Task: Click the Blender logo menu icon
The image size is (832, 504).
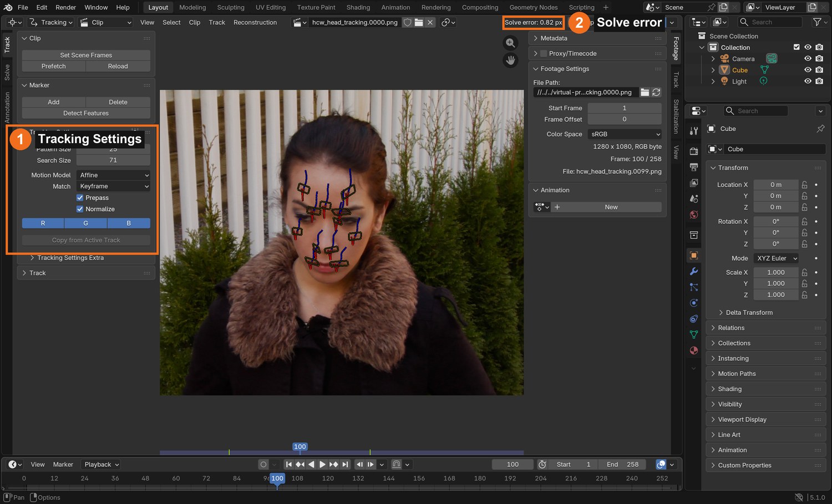Action: [8, 7]
